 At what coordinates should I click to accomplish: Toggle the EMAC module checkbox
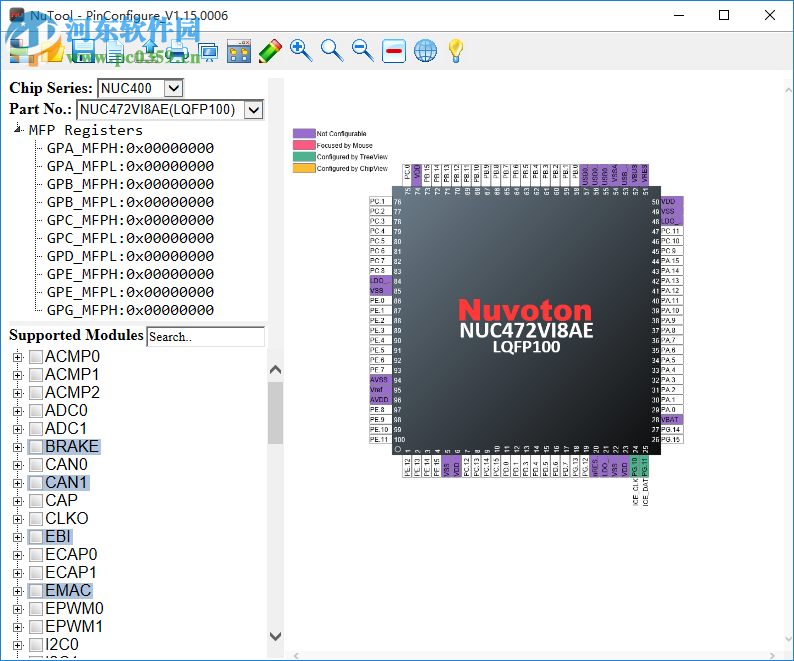(35, 591)
